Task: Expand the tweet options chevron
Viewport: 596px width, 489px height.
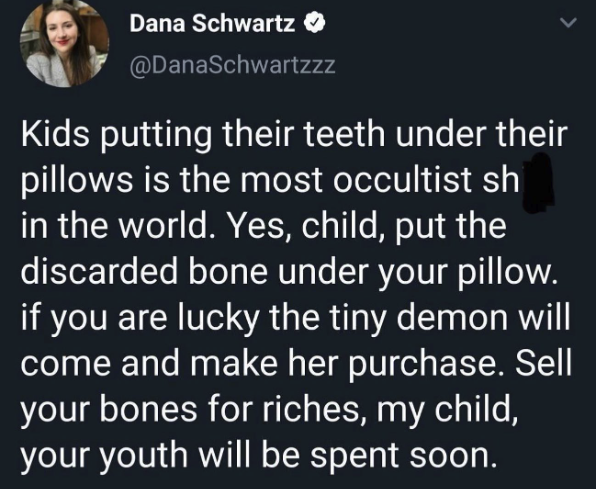Action: click(x=569, y=23)
